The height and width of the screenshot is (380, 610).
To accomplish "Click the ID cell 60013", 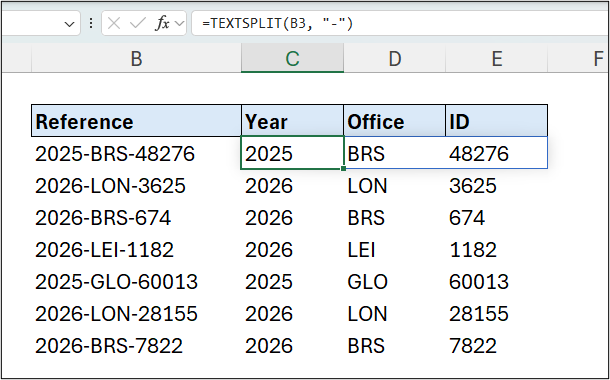I will click(496, 281).
